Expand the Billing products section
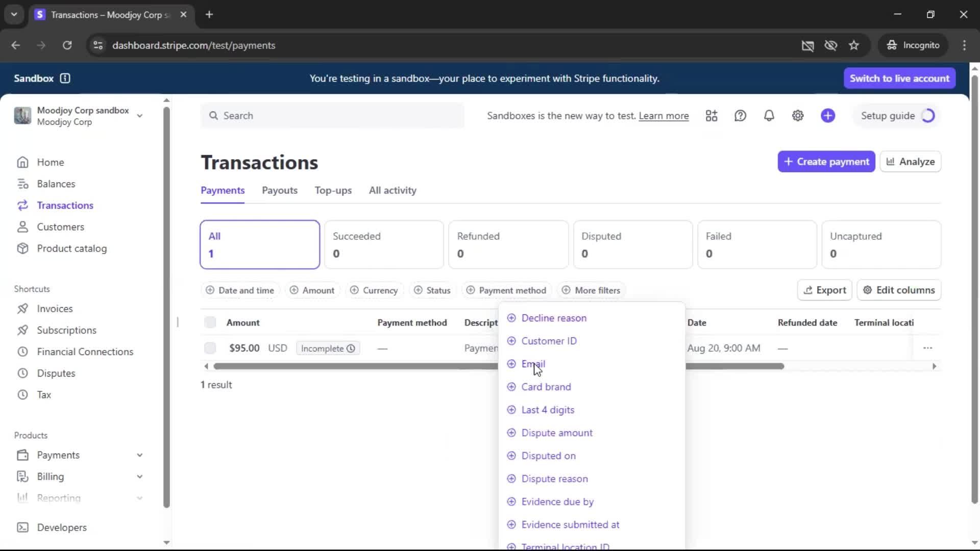Screen dimensions: 980x551 (139, 477)
